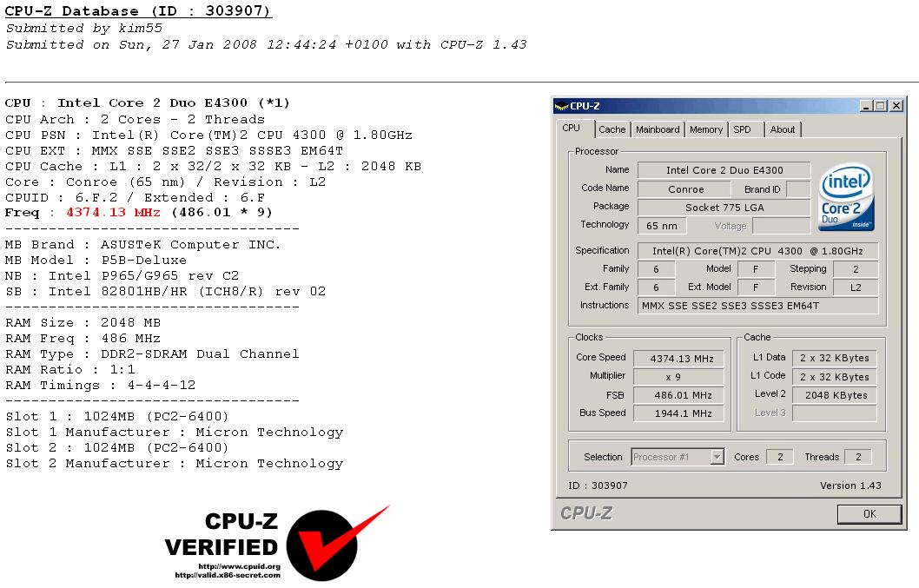Viewport: 919px width, 588px height.
Task: Click the empty Level 3 cache field
Action: click(x=835, y=413)
